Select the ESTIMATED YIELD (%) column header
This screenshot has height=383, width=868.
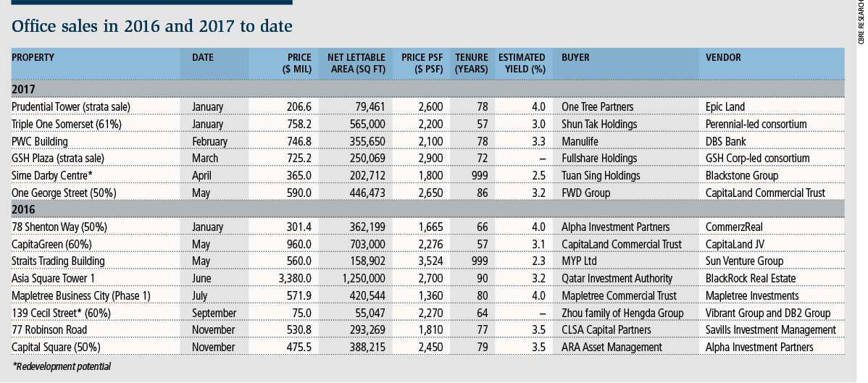[522, 63]
